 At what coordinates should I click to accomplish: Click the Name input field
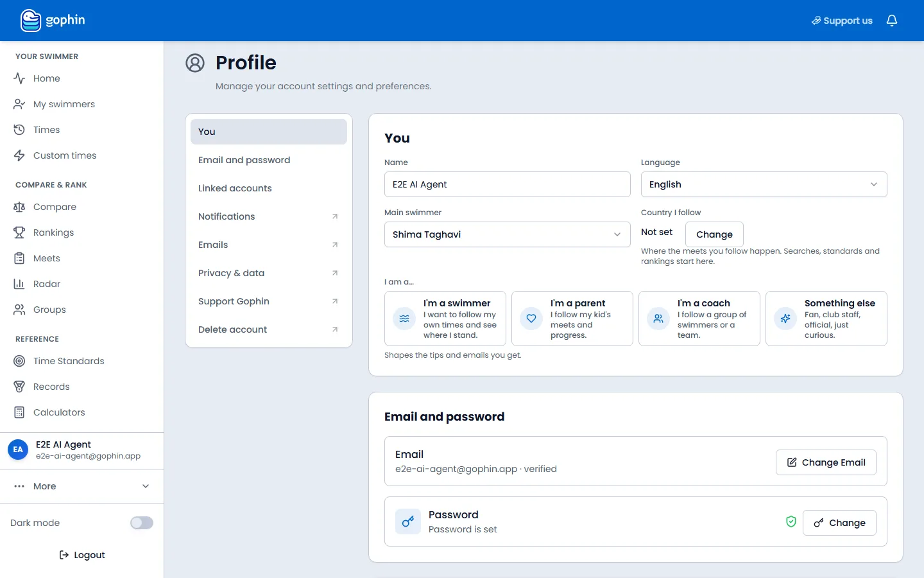(x=508, y=184)
